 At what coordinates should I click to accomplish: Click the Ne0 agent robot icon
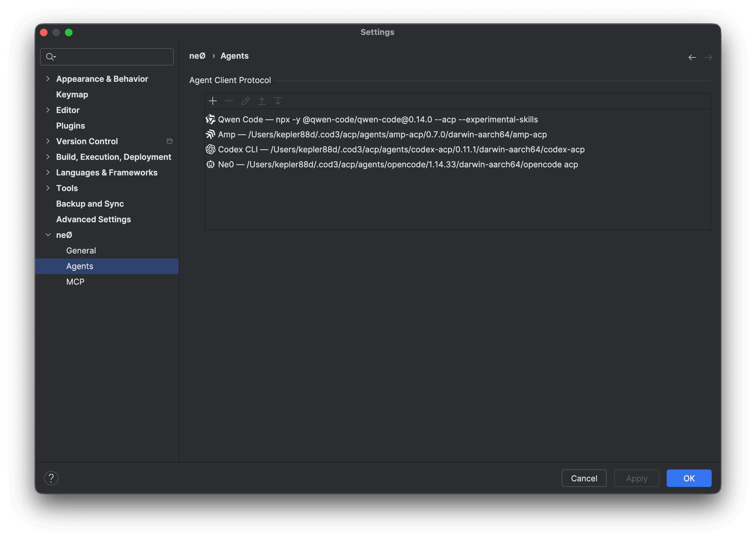210,164
